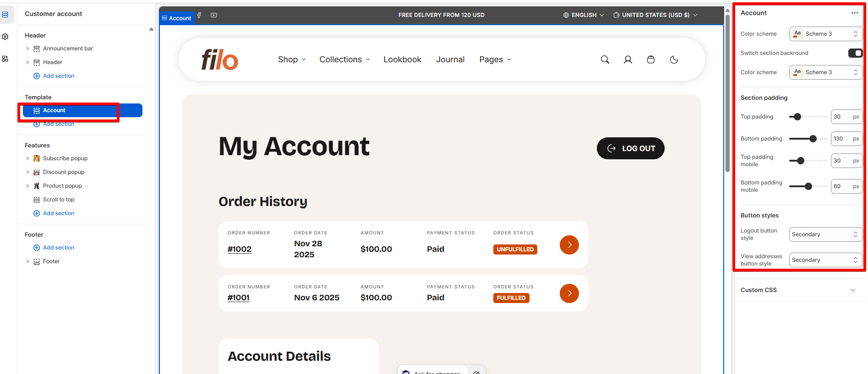Open Theme settings gear icon

(x=5, y=37)
